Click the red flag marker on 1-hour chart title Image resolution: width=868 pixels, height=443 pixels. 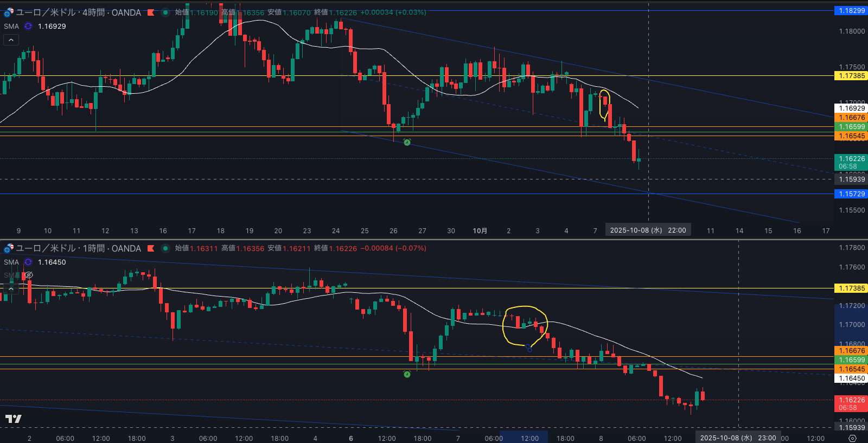click(x=151, y=248)
